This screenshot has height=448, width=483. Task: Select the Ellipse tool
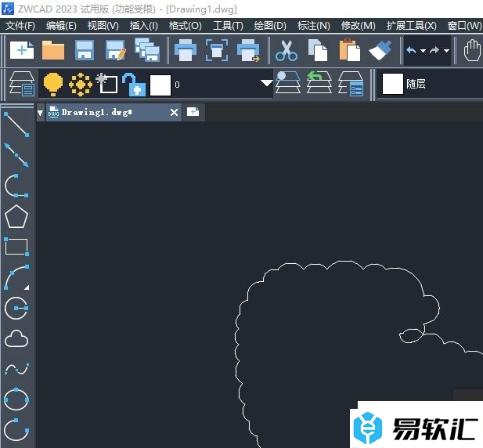tap(16, 399)
